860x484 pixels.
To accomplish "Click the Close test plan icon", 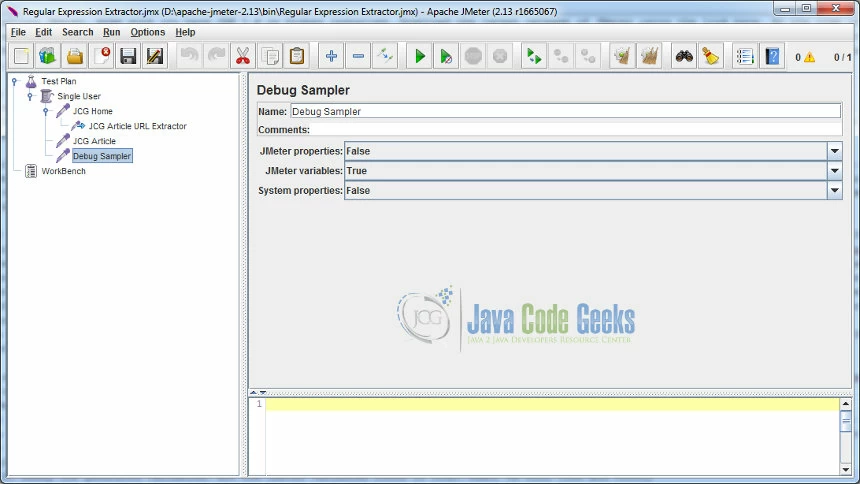I will click(101, 56).
